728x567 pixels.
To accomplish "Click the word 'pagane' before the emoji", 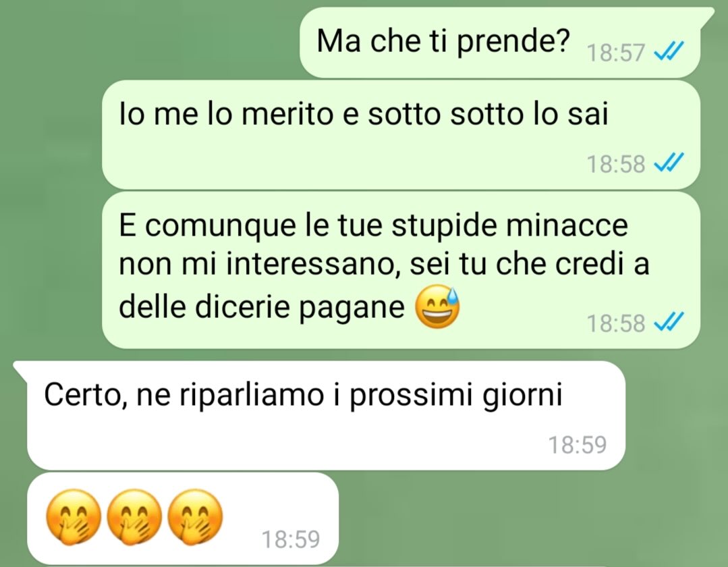I will tap(352, 308).
